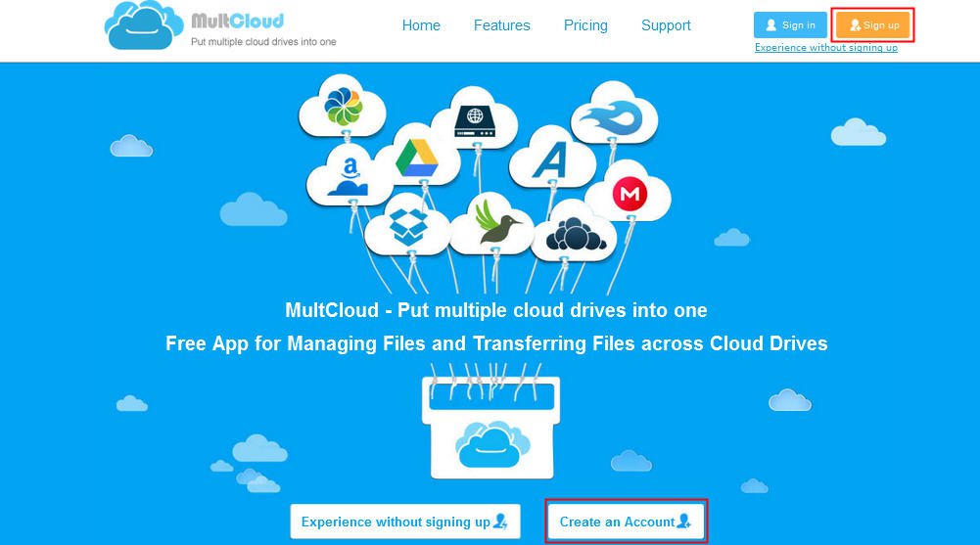This screenshot has height=545, width=980.
Task: Click the blue letter A cloud icon
Action: [x=550, y=159]
